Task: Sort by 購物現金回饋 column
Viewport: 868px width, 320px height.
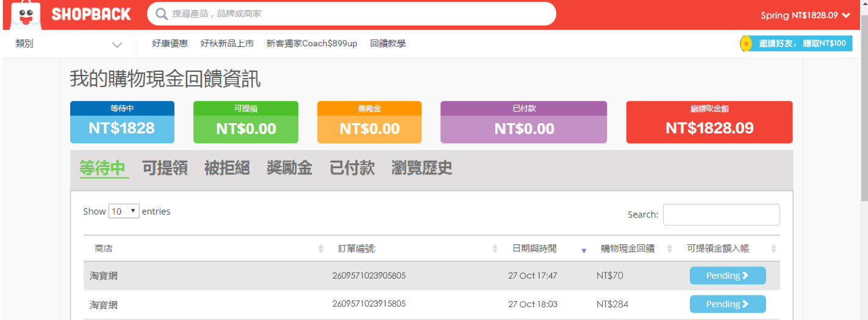Action: [633, 249]
